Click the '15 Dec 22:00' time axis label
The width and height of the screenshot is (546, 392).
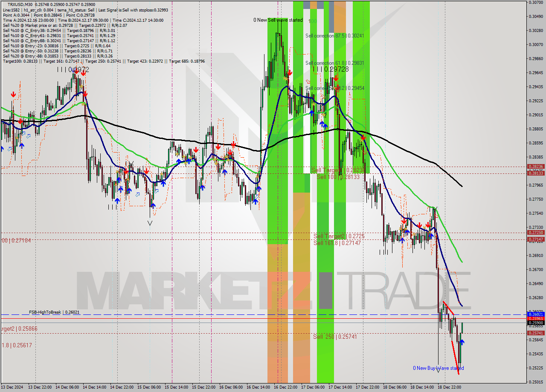203,387
